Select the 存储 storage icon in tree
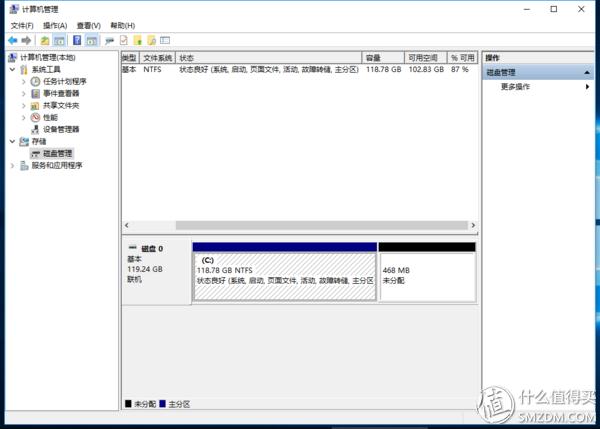 [24, 142]
